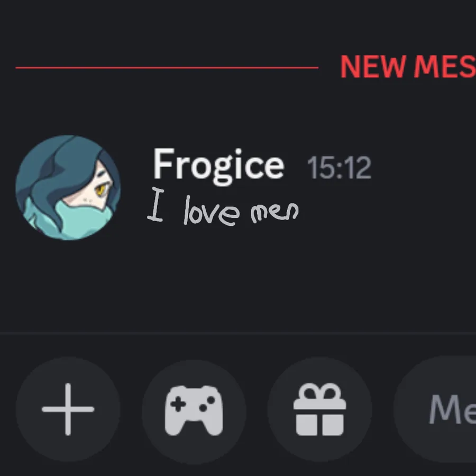Click the gift box icon
The width and height of the screenshot is (476, 476).
[x=319, y=409]
